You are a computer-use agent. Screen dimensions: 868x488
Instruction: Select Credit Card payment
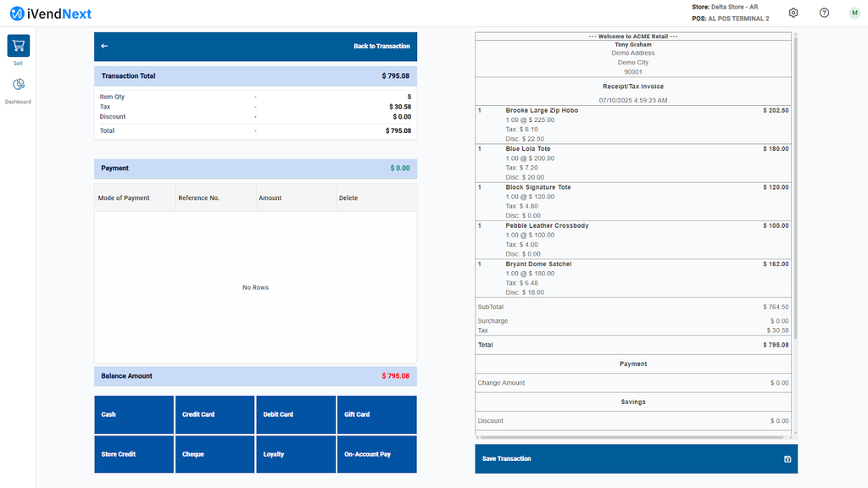(214, 414)
